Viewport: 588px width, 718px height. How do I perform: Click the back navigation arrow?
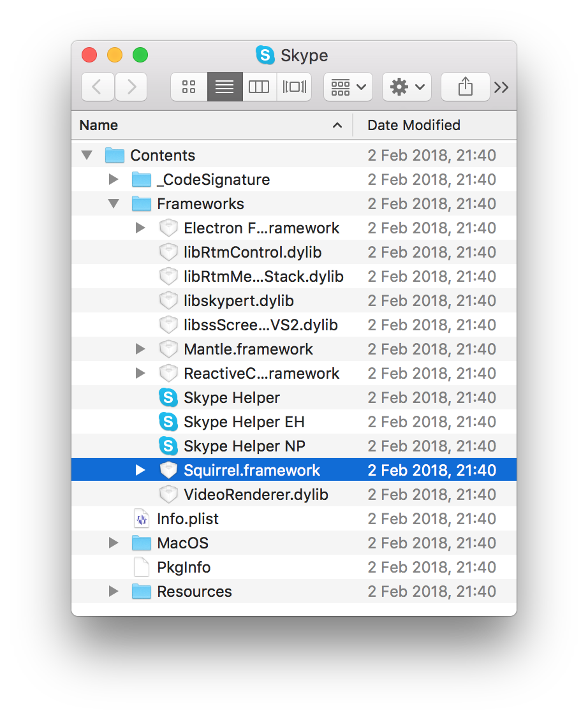click(98, 87)
